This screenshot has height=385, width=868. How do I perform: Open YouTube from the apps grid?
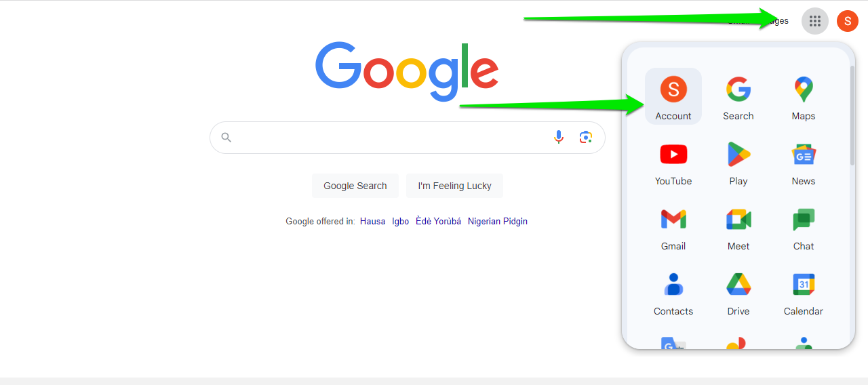(673, 161)
